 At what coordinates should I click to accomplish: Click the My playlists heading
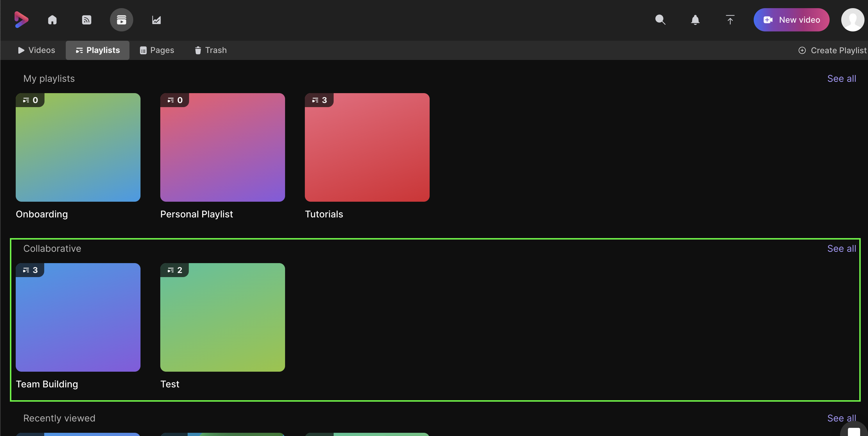(x=49, y=79)
